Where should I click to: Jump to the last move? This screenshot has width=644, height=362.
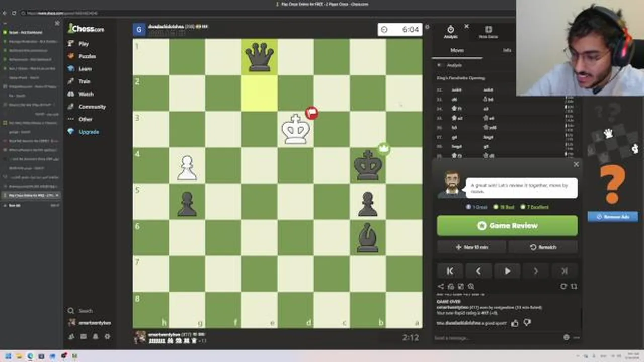(565, 271)
